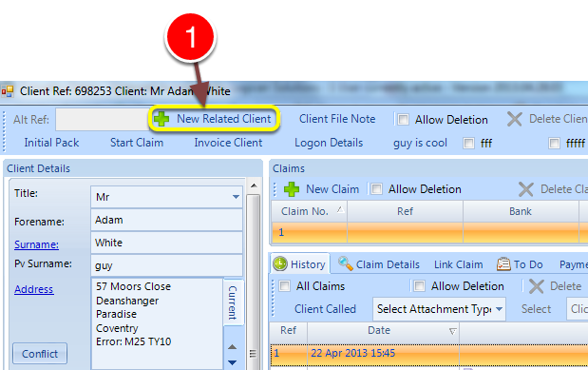The height and width of the screenshot is (370, 588).
Task: Click the green plus New Related Client icon
Action: 161,119
